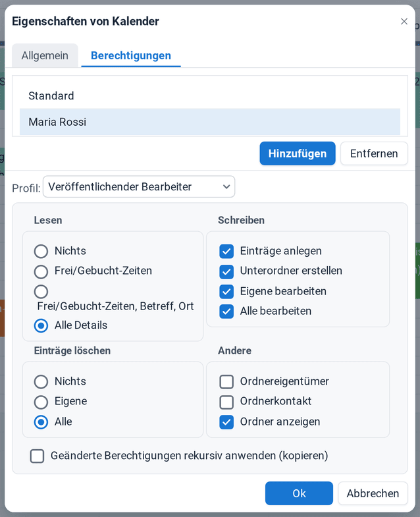Select Maria Rossi in the permissions list
This screenshot has height=517, width=420.
tap(209, 122)
